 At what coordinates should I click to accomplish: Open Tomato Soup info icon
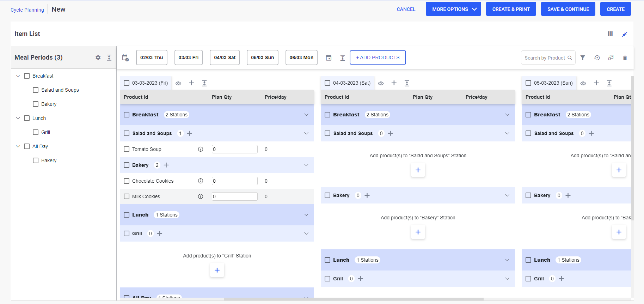[x=201, y=149]
